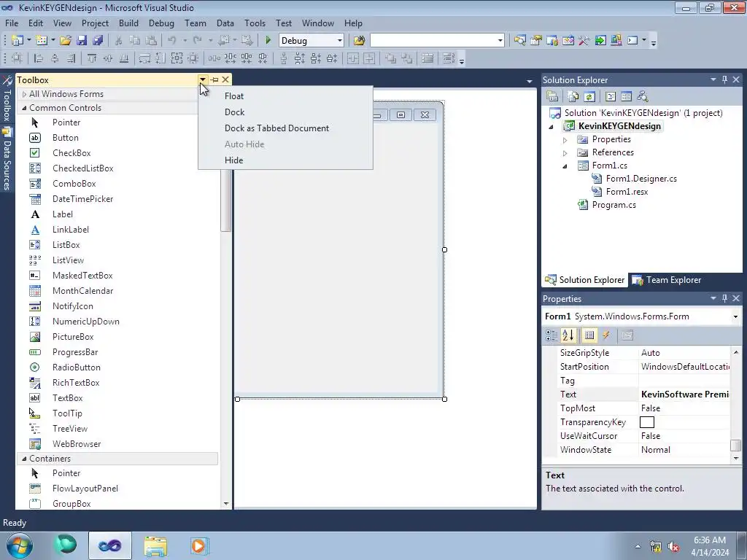Image resolution: width=747 pixels, height=560 pixels.
Task: Choose Hide from the Toolbox position menu
Action: tap(234, 160)
